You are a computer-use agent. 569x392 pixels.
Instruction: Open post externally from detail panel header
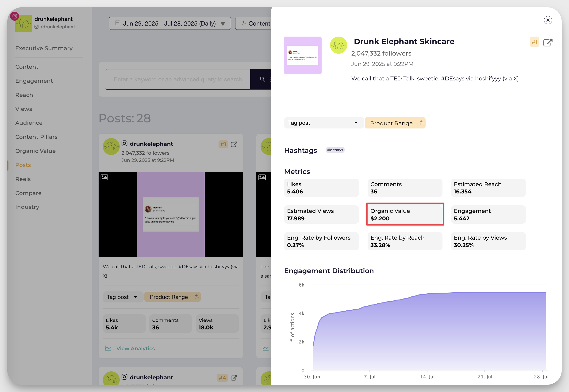click(548, 42)
